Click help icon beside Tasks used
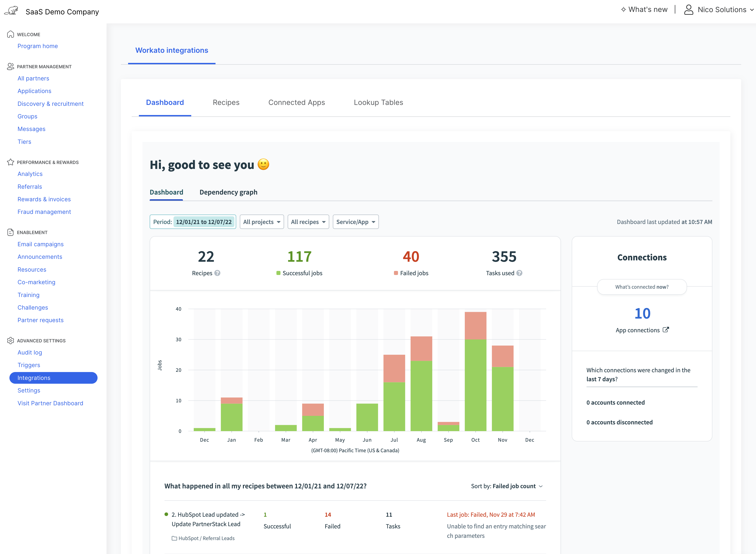This screenshot has height=554, width=756. click(x=519, y=273)
